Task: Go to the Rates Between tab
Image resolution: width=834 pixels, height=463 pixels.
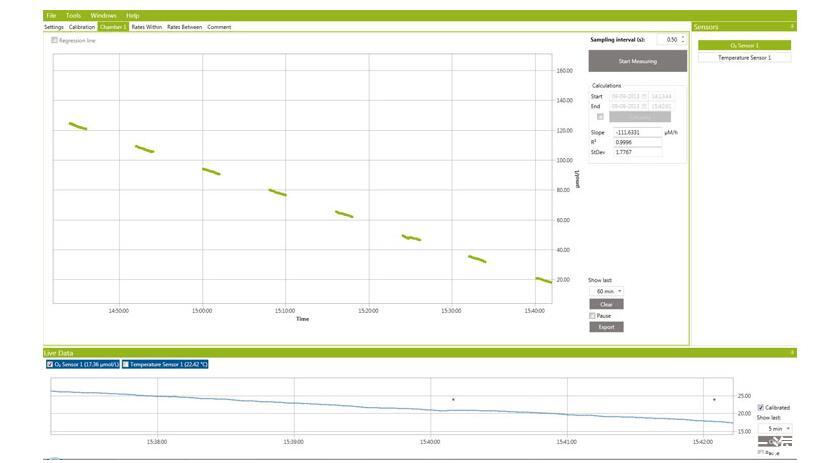Action: coord(184,27)
